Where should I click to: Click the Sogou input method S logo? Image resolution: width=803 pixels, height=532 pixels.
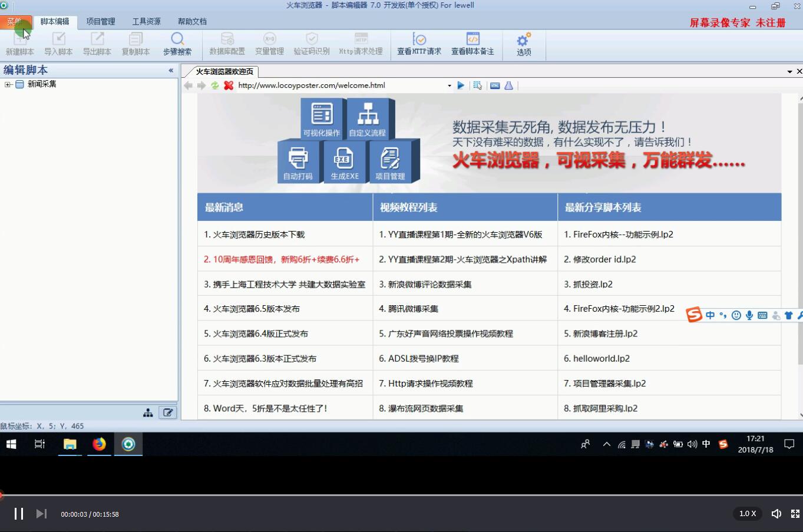pos(695,315)
